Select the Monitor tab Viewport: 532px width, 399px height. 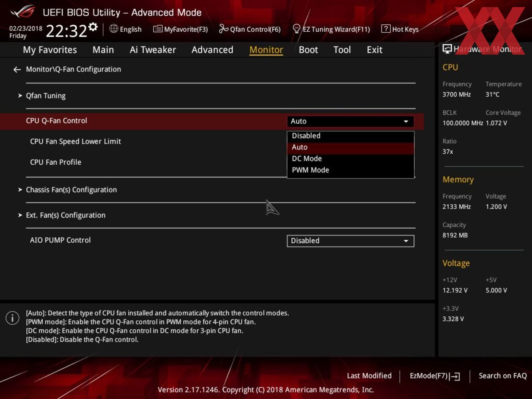(266, 50)
